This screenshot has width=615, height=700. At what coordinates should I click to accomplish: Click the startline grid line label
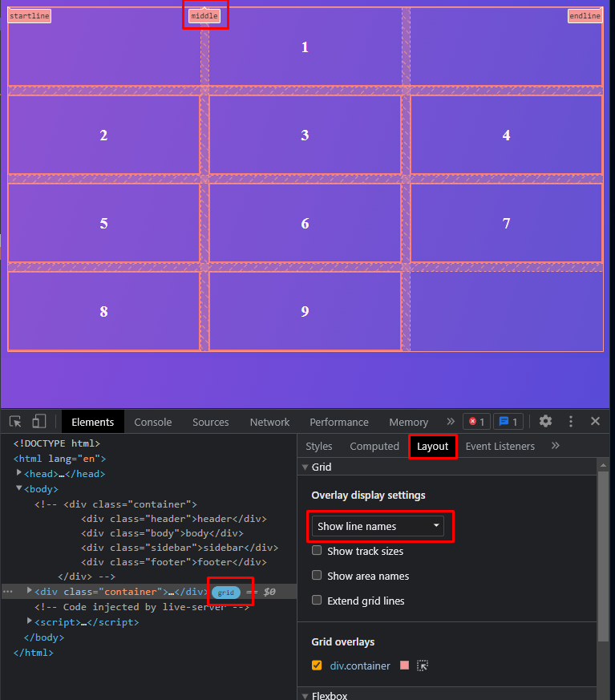(30, 16)
